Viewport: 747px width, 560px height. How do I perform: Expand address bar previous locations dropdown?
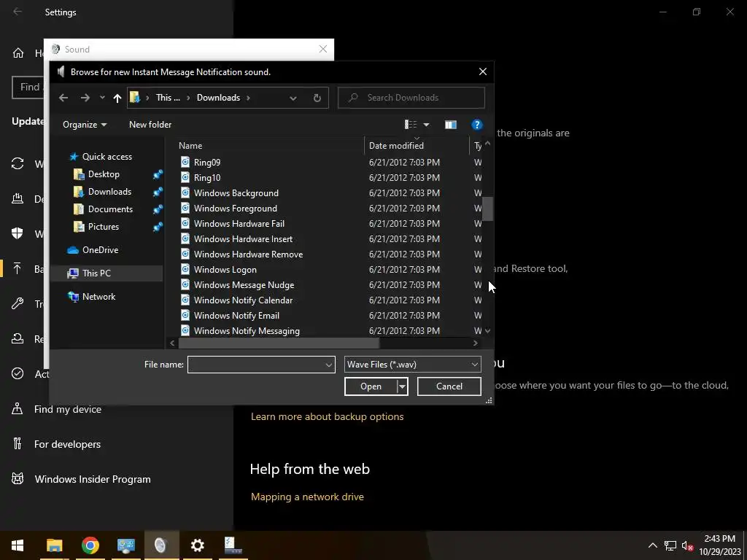point(293,98)
